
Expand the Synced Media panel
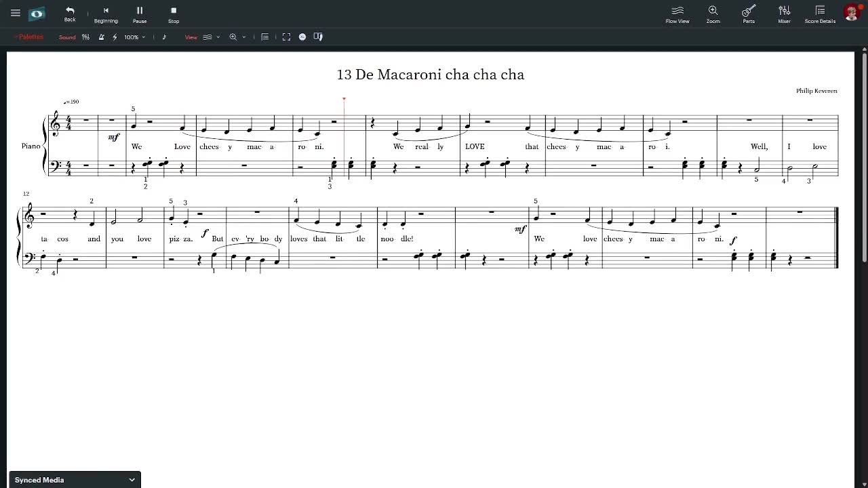point(75,480)
